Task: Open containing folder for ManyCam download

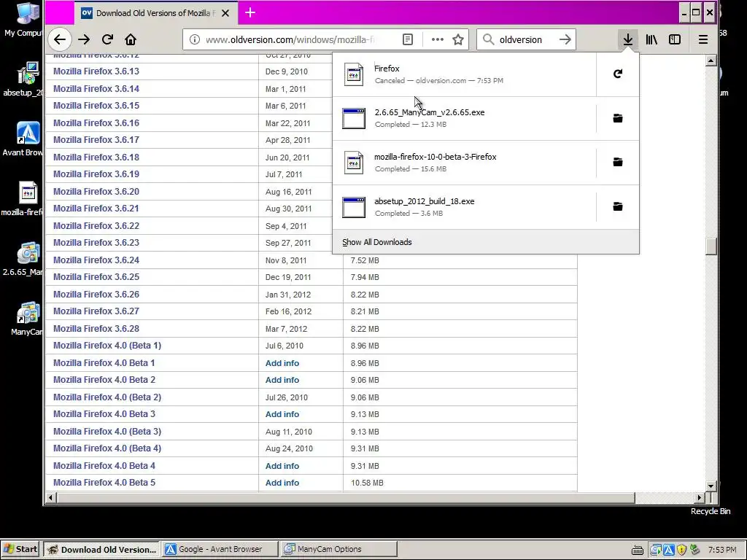Action: pos(618,118)
